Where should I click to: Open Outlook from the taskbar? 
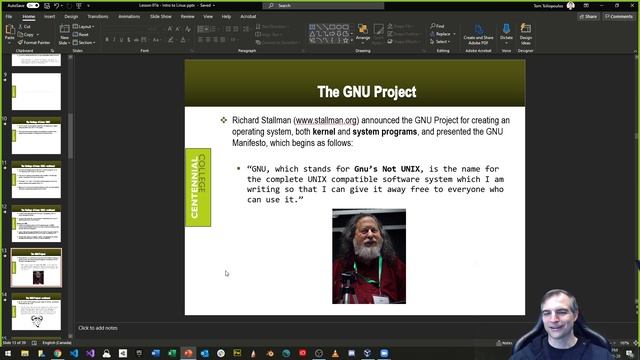(x=204, y=353)
